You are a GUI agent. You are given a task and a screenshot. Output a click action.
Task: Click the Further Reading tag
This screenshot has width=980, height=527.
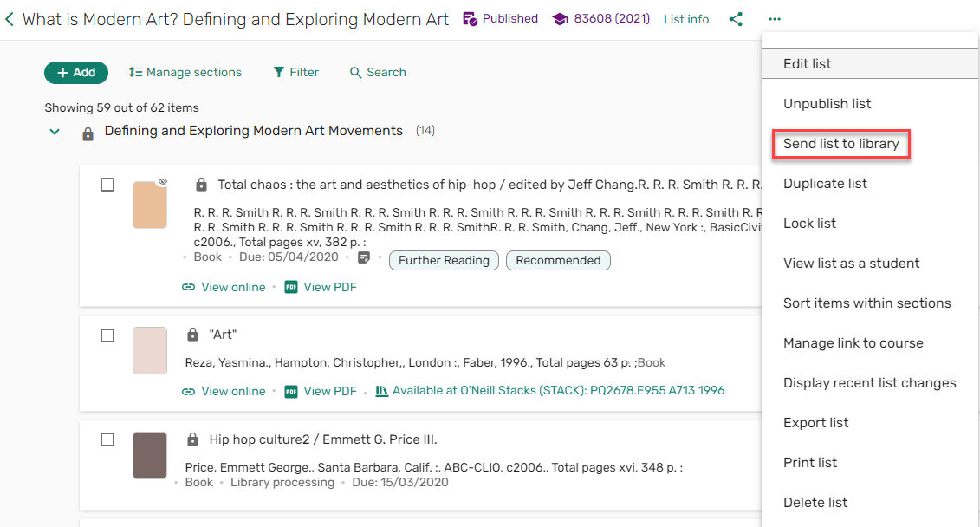click(444, 261)
